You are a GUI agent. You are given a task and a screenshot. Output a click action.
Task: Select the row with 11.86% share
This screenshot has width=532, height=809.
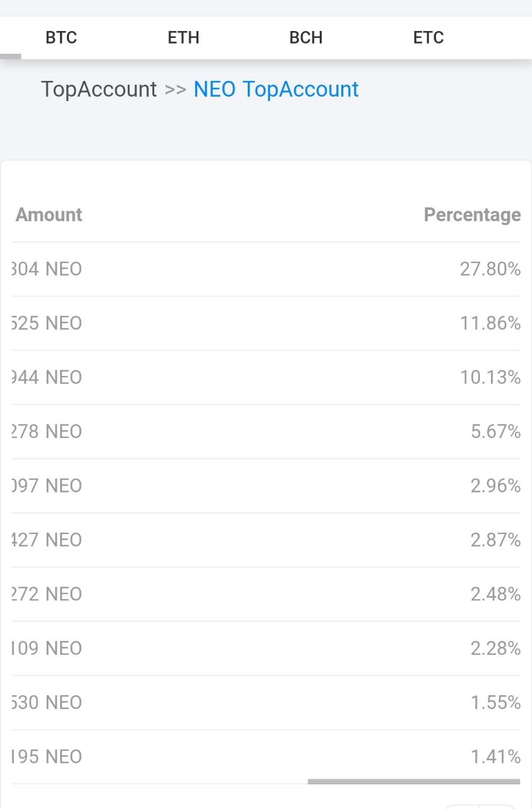click(266, 324)
